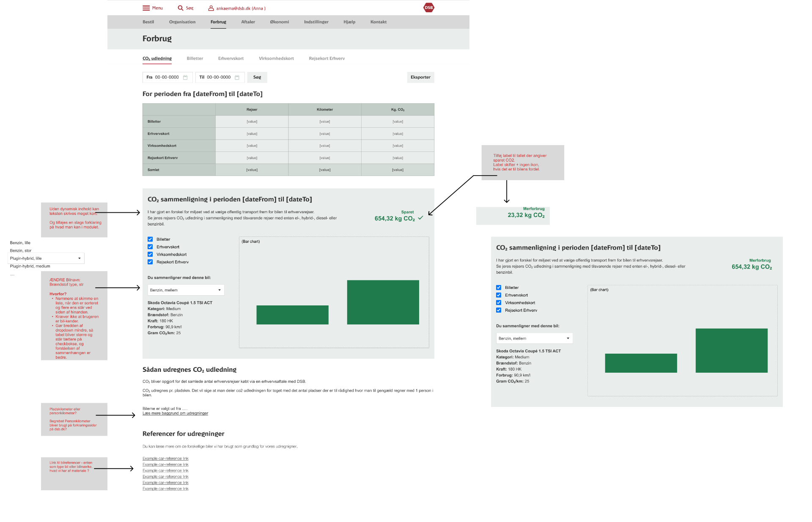The width and height of the screenshot is (812, 522).
Task: Open the last Example car-reference link
Action: point(165,489)
